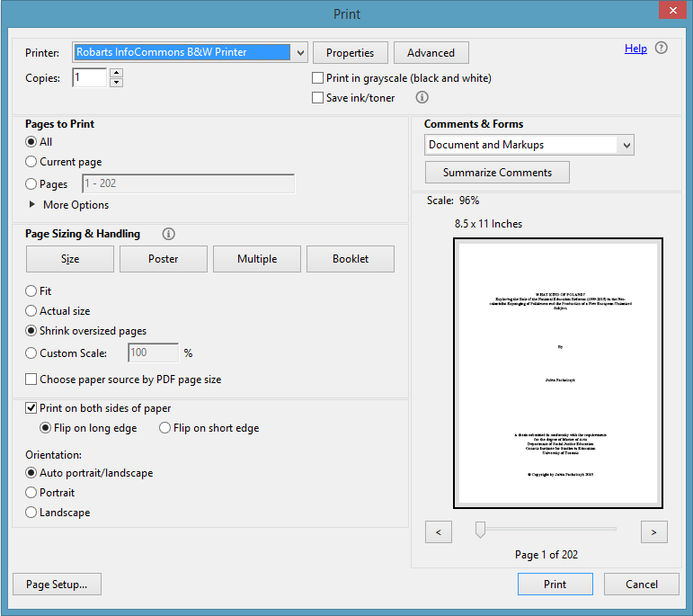Switch to Booklet sizing mode

point(351,259)
